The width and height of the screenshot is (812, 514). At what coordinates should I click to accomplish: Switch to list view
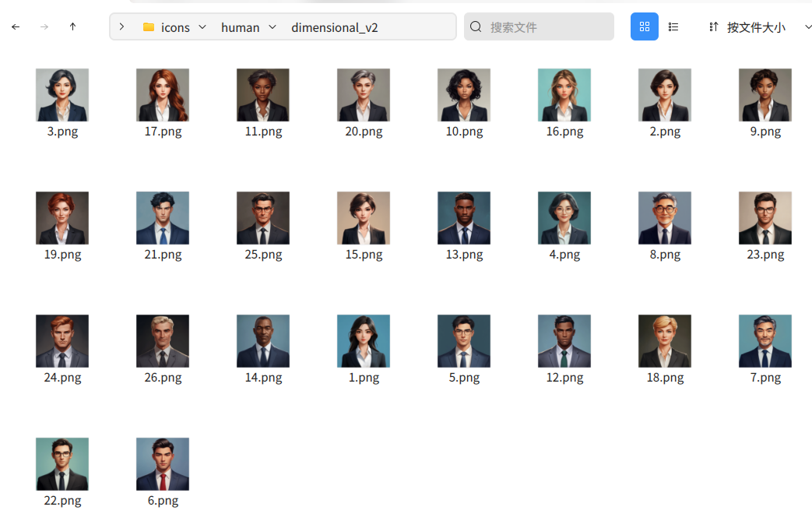[673, 27]
